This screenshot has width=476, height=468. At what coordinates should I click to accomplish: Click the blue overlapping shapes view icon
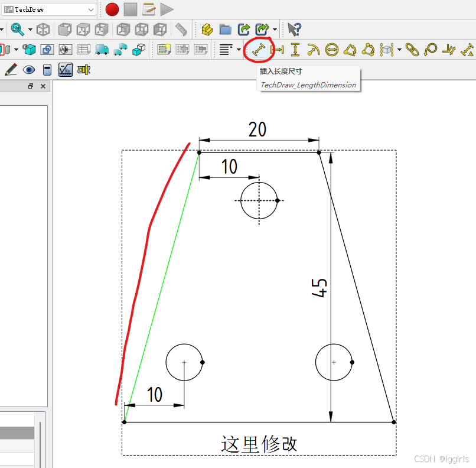47,50
